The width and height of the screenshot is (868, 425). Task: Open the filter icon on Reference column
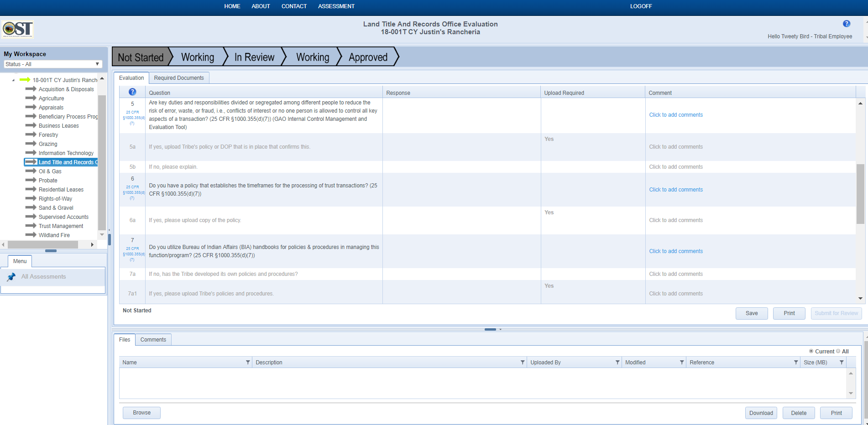[x=796, y=363]
